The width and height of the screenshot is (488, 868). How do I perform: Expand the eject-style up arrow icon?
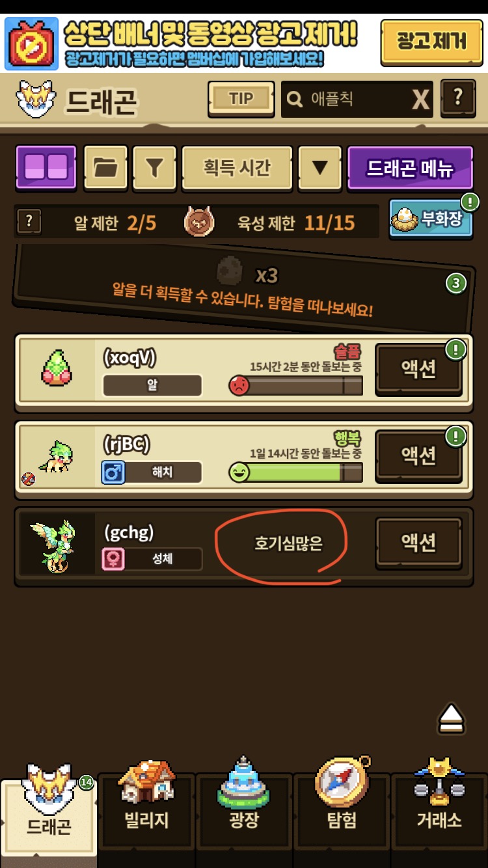[x=451, y=718]
